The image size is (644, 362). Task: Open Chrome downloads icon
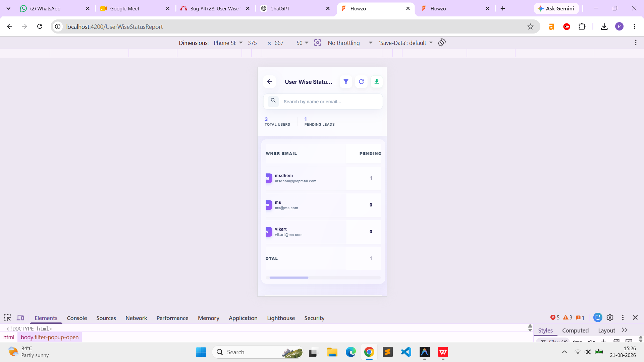point(604,26)
